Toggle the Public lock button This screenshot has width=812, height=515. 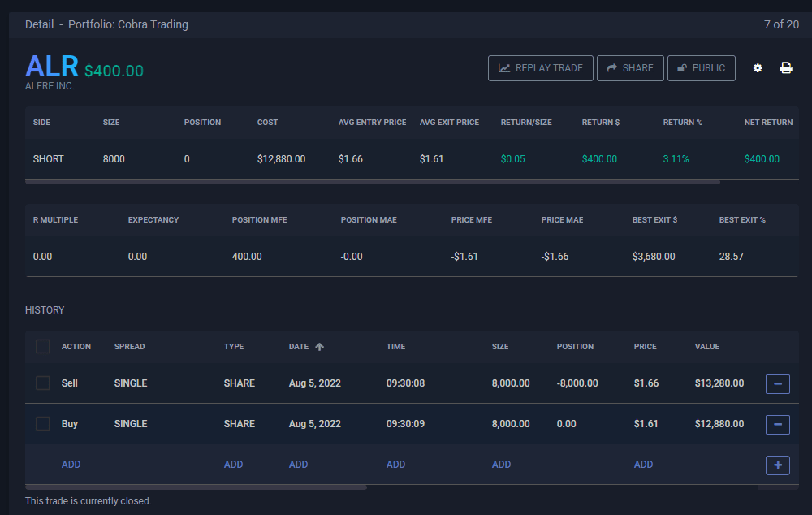coord(701,68)
